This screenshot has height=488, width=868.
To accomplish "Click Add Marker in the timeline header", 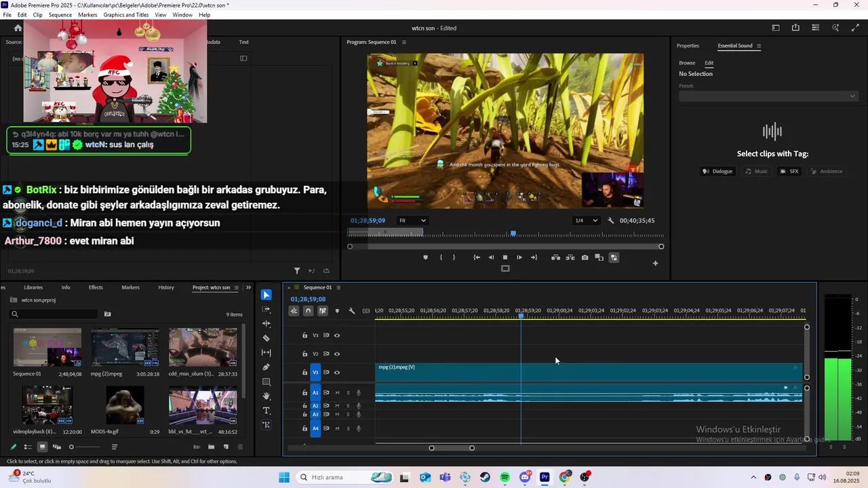I will pyautogui.click(x=337, y=311).
